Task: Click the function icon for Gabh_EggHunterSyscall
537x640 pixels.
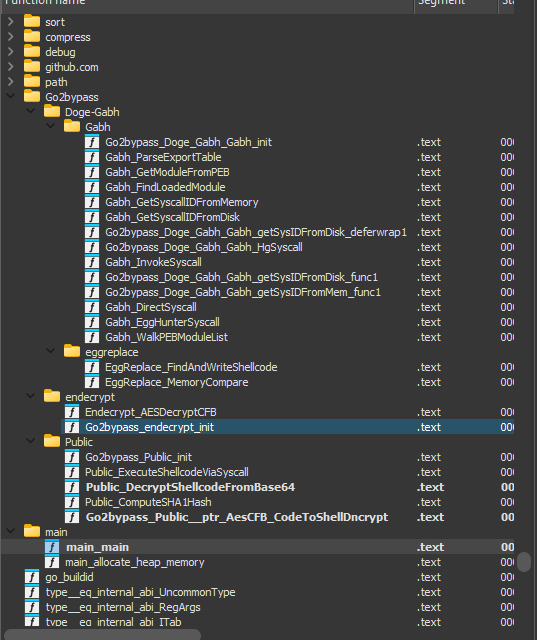Action: pyautogui.click(x=92, y=322)
